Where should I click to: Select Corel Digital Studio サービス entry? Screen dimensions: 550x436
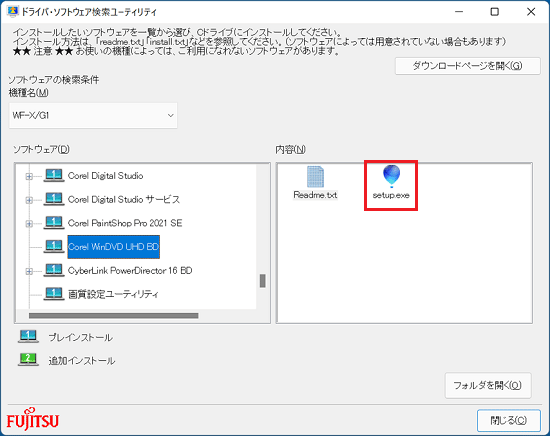(x=124, y=200)
